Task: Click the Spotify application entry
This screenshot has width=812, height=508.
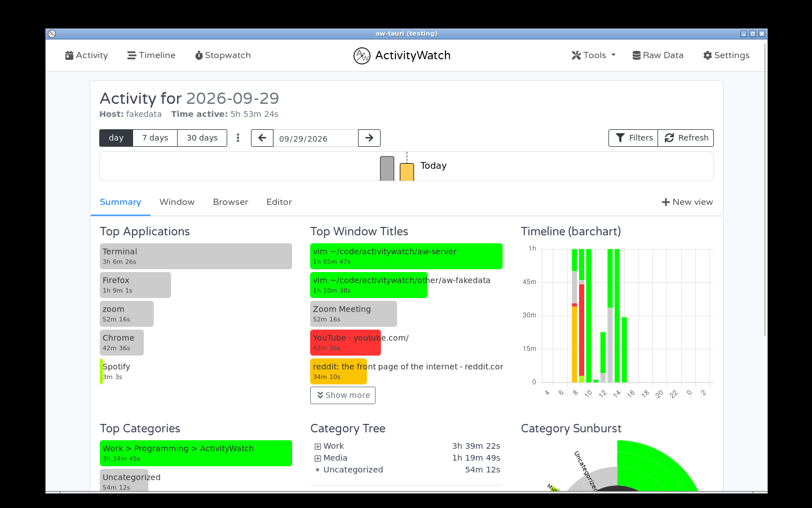Action: tap(116, 371)
